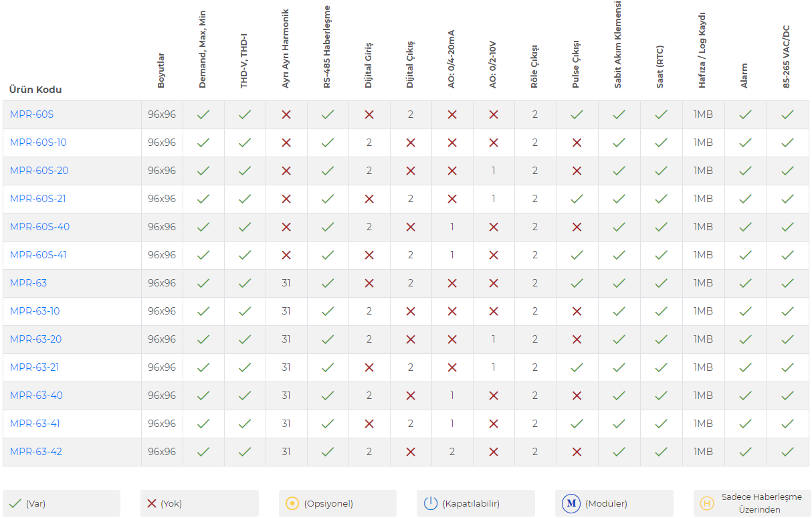The image size is (812, 518).
Task: Open the MPR-60S product link
Action: (31, 114)
